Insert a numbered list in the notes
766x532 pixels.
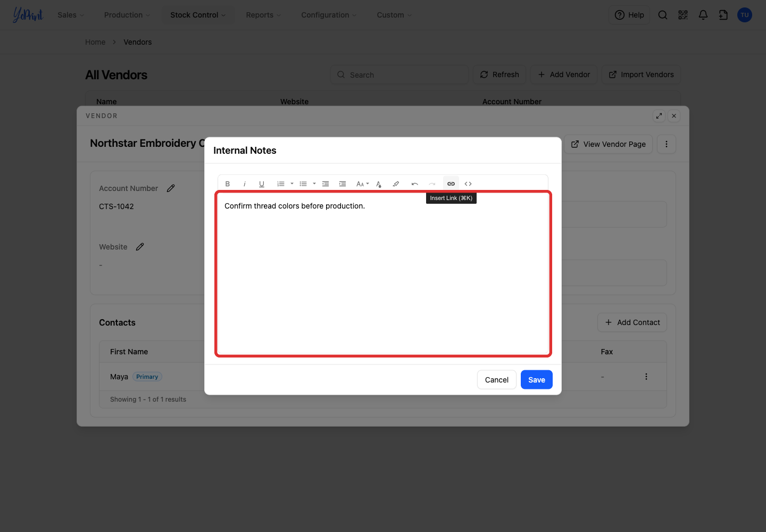point(281,184)
